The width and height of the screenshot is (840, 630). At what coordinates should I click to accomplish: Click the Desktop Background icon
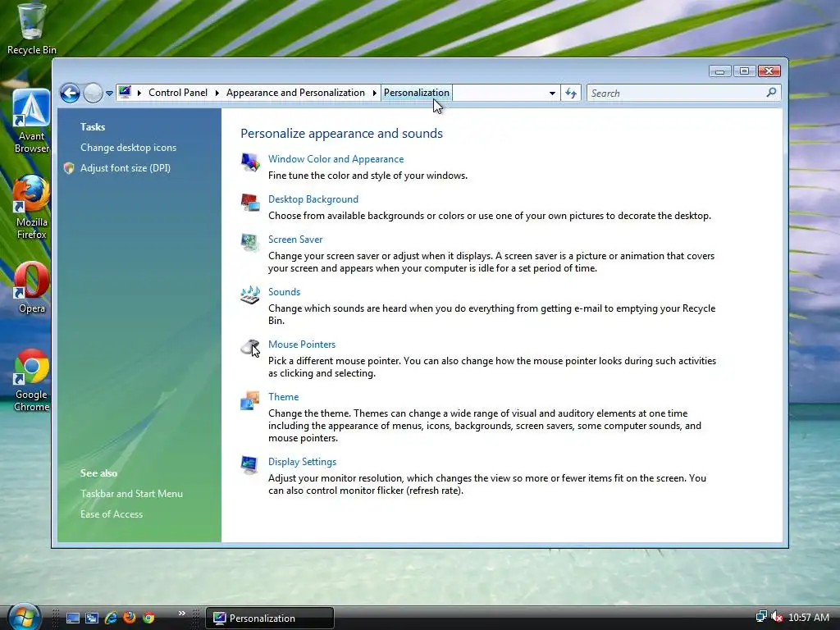point(249,202)
